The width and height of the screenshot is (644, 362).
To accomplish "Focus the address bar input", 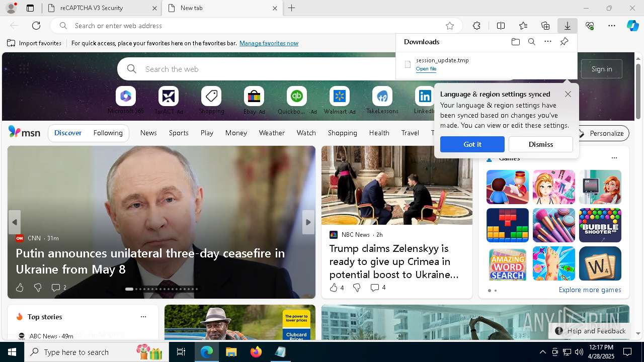I will [257, 26].
